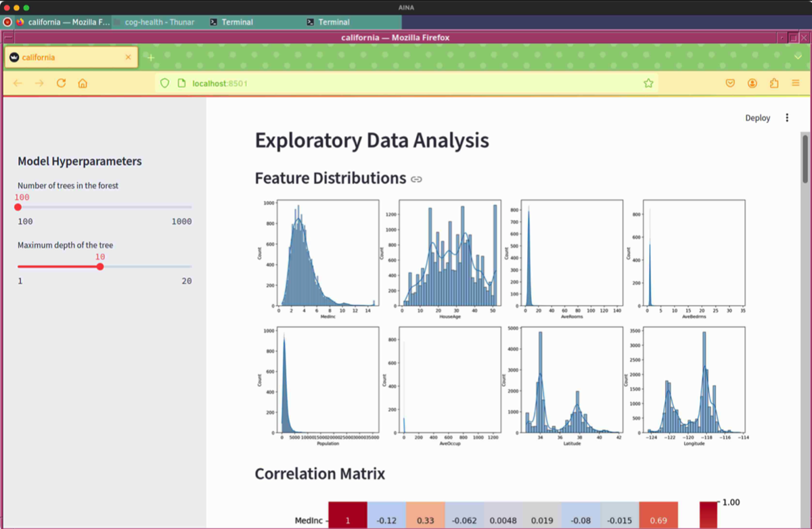Open the Firefox account icon
The height and width of the screenshot is (529, 812).
pos(752,83)
